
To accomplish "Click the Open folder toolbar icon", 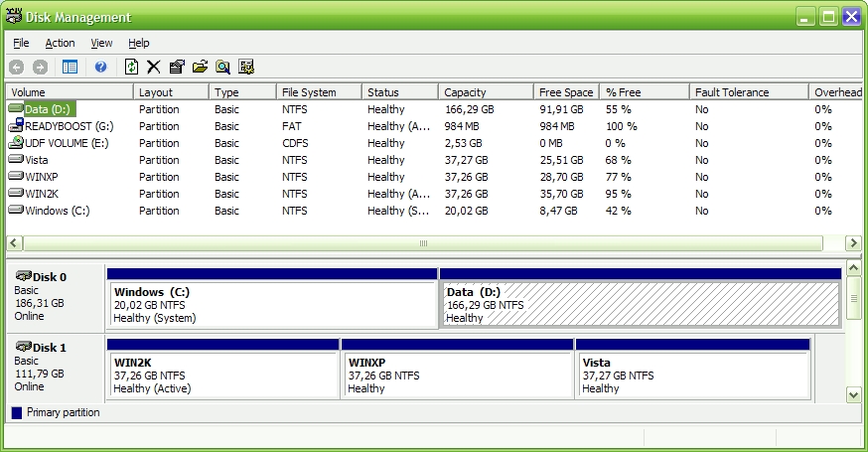I will click(200, 67).
